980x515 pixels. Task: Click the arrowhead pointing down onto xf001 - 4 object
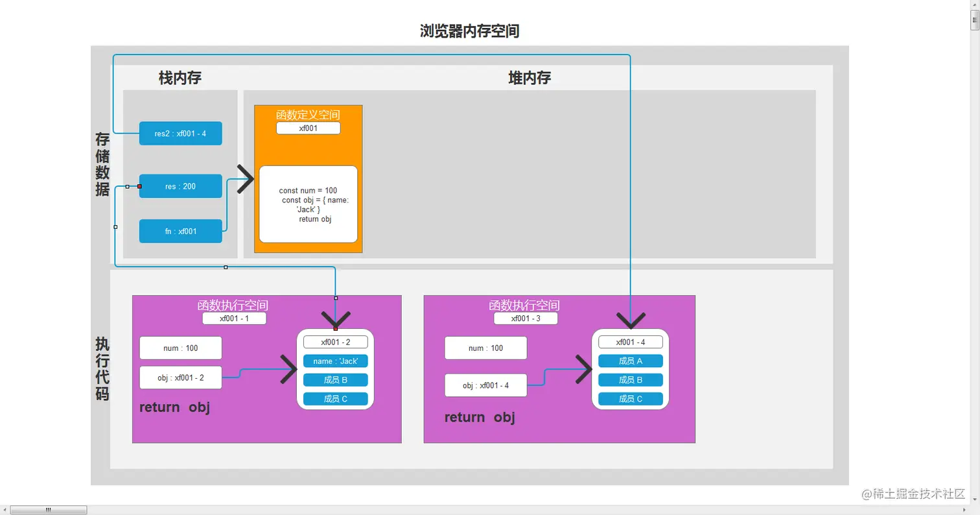(x=631, y=320)
